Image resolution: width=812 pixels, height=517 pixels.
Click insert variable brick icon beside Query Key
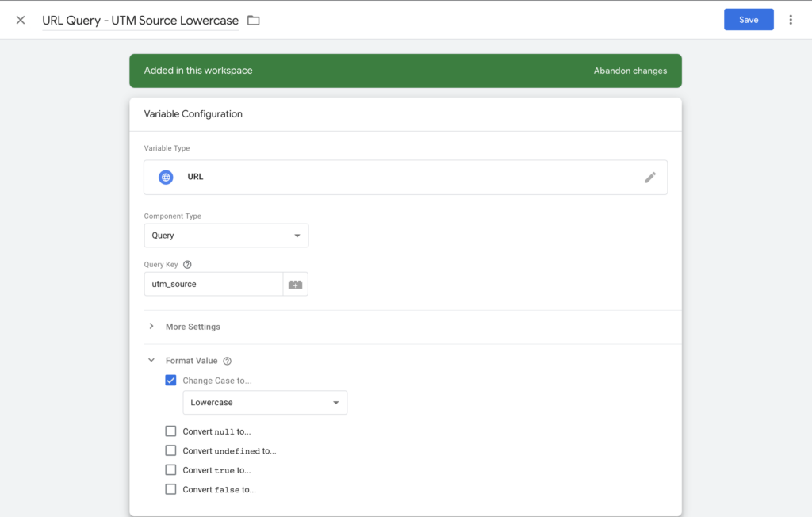click(x=295, y=285)
